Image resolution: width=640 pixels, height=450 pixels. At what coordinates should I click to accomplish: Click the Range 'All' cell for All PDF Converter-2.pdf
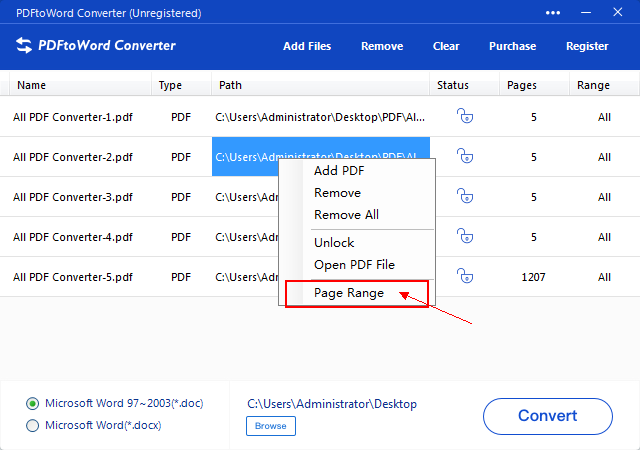pyautogui.click(x=604, y=158)
